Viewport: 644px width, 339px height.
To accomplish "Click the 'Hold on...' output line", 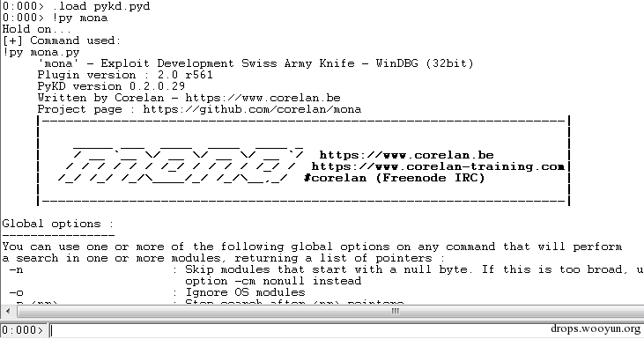I will point(36,29).
